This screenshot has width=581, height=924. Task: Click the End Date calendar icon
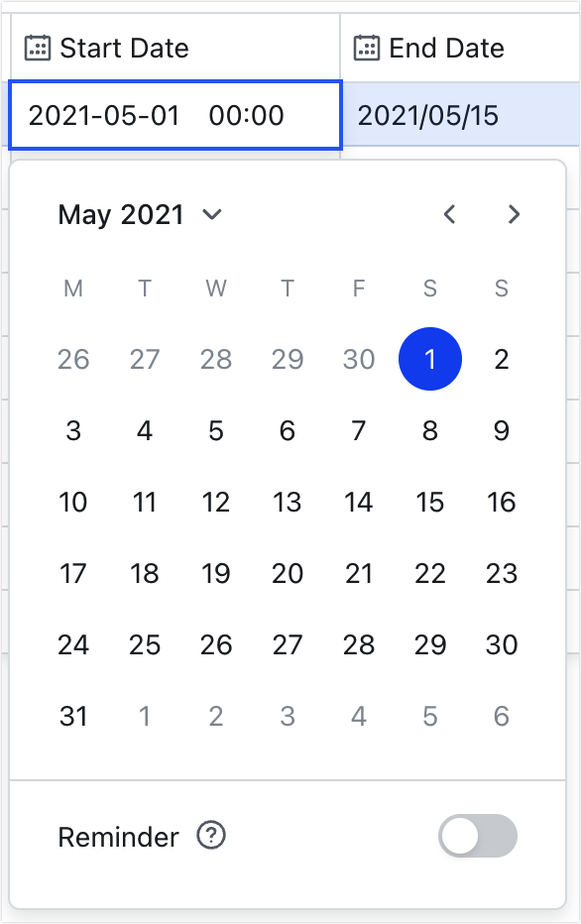(367, 47)
